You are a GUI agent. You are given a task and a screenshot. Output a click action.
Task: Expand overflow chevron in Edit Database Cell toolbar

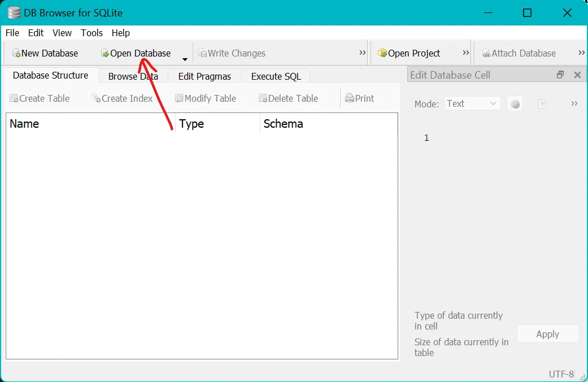(574, 103)
